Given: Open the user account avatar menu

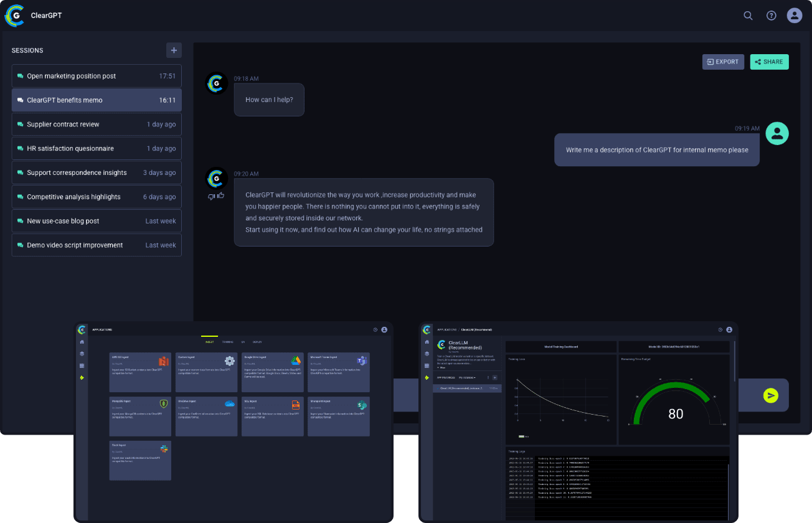Looking at the screenshot, I should pyautogui.click(x=795, y=16).
